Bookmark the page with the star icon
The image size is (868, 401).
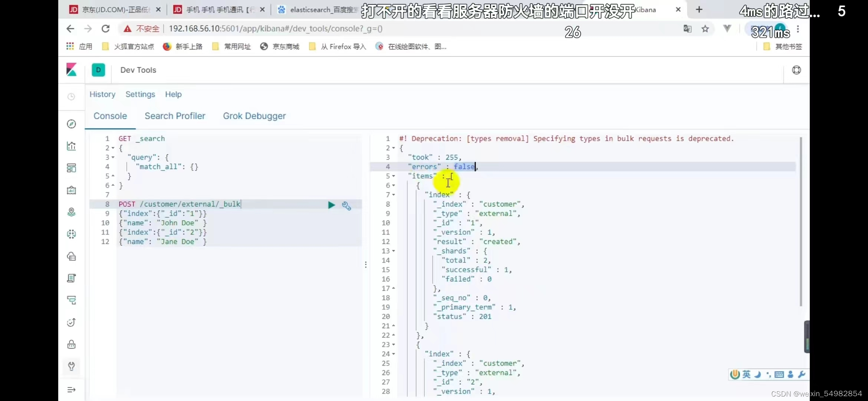coord(705,29)
